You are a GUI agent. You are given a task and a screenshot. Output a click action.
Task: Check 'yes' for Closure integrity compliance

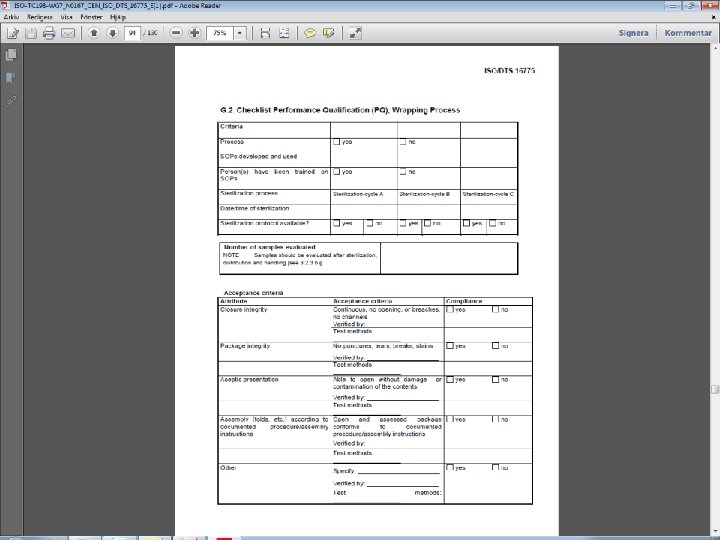point(450,309)
